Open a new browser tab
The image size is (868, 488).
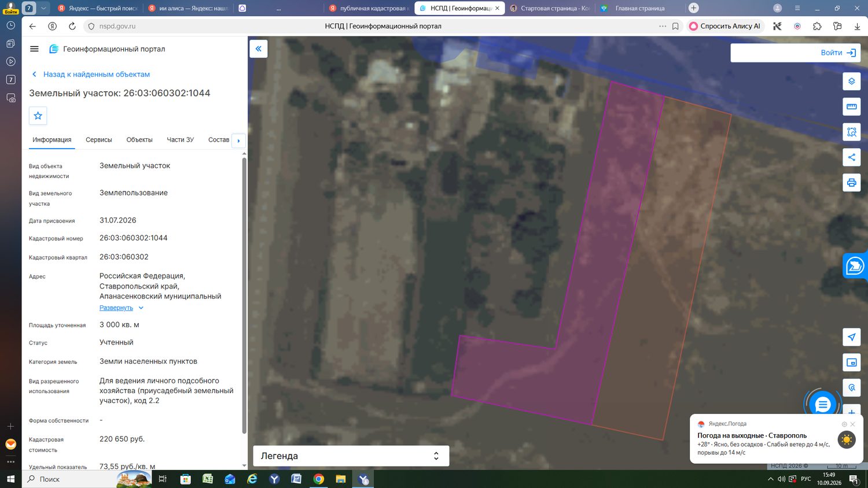(x=694, y=8)
